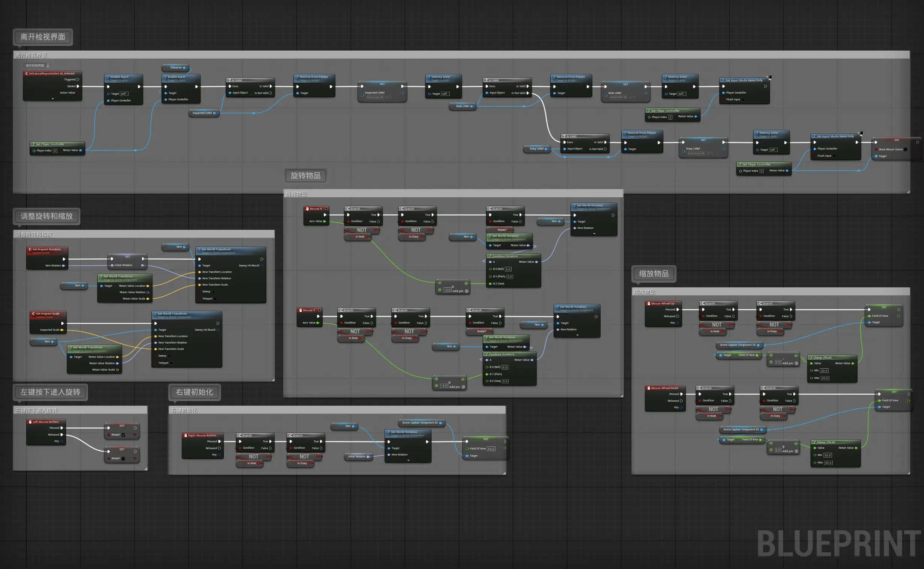The width and height of the screenshot is (924, 569).
Task: Uncheck the checked Rotate? box in SET node
Action: [123, 435]
